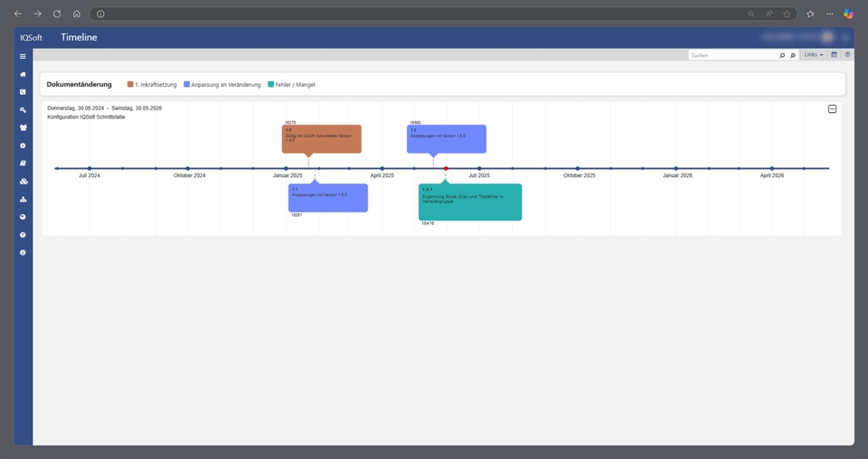The width and height of the screenshot is (868, 459).
Task: Click the browser back arrow
Action: pos(18,14)
